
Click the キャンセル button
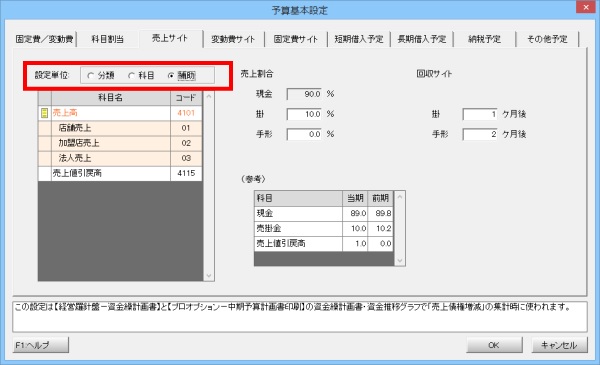click(559, 345)
